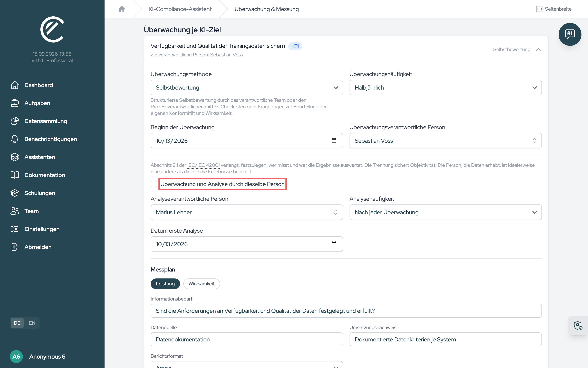Click the Dashboard house icon
Viewport: 588px width, 368px height.
tap(14, 85)
